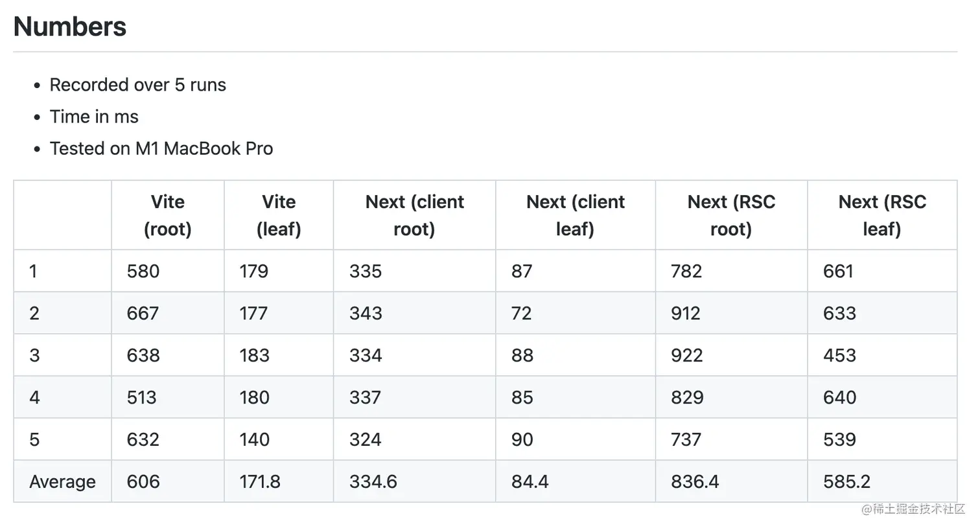Viewport: 980px width, 530px height.
Task: Click the average value 585.2
Action: [846, 481]
